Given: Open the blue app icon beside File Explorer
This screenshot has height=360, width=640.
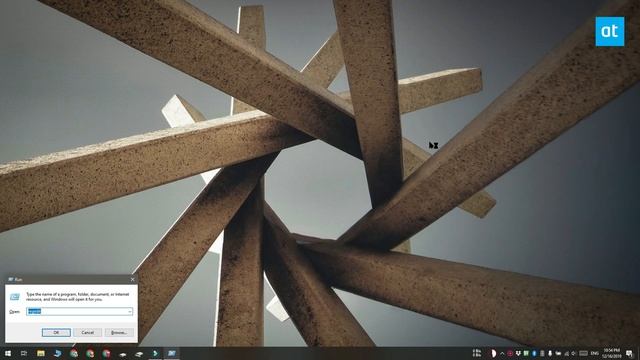Looking at the screenshot, I should pyautogui.click(x=57, y=353).
